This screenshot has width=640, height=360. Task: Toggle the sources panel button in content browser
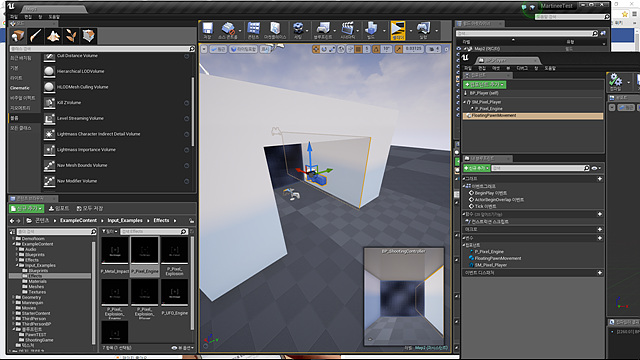12,231
